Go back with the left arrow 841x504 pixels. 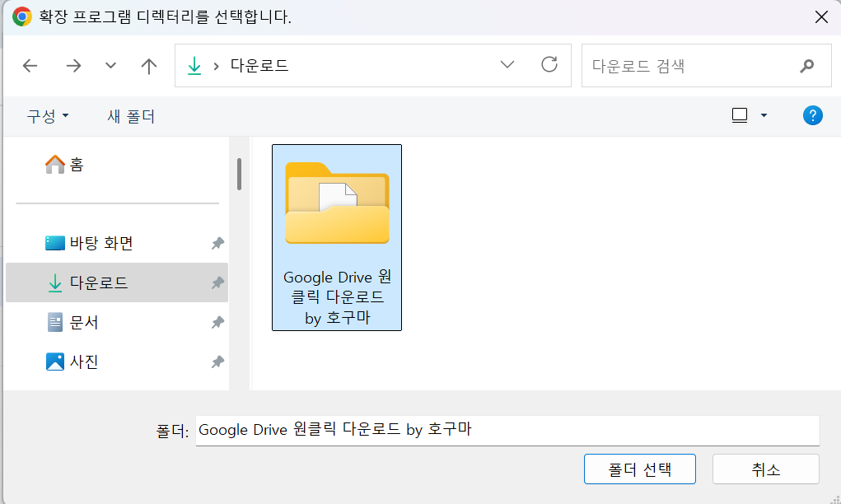tap(30, 66)
